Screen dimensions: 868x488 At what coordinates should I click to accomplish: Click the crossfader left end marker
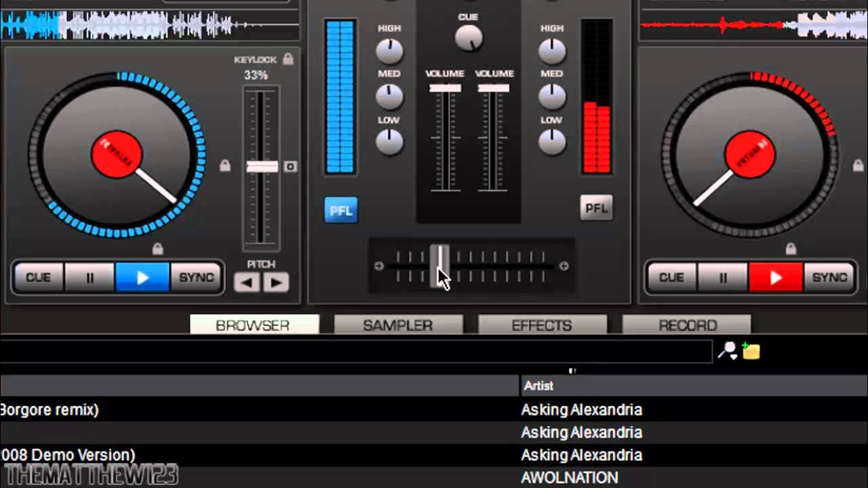pos(379,266)
